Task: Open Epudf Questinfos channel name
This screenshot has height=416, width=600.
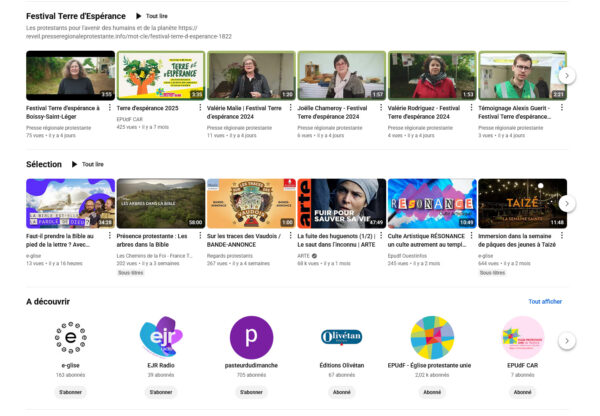Action: 407,256
